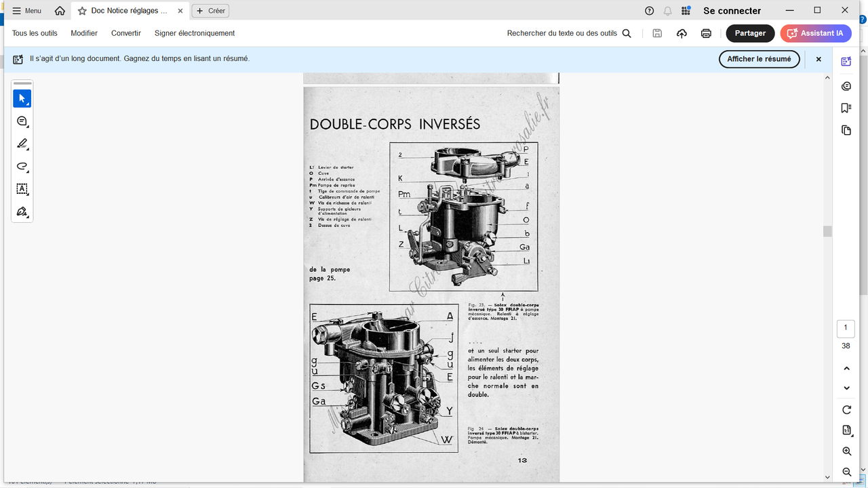This screenshot has height=488, width=868.
Task: Click the text 'de la pompe'
Action: tap(330, 269)
